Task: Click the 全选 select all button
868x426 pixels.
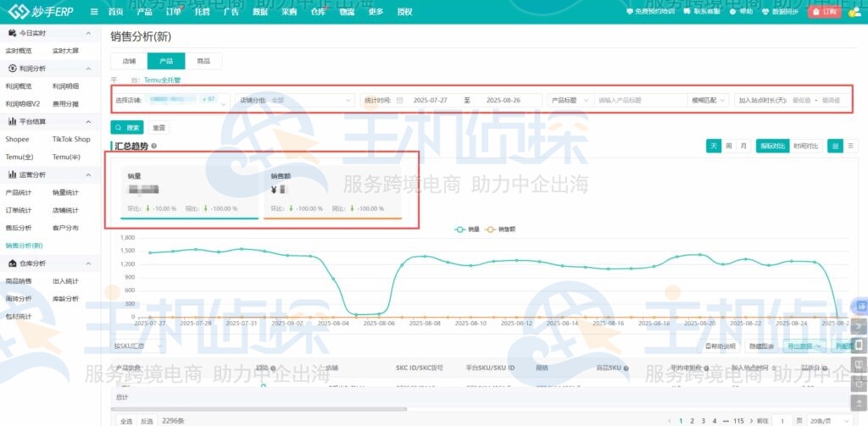Action: [x=126, y=421]
